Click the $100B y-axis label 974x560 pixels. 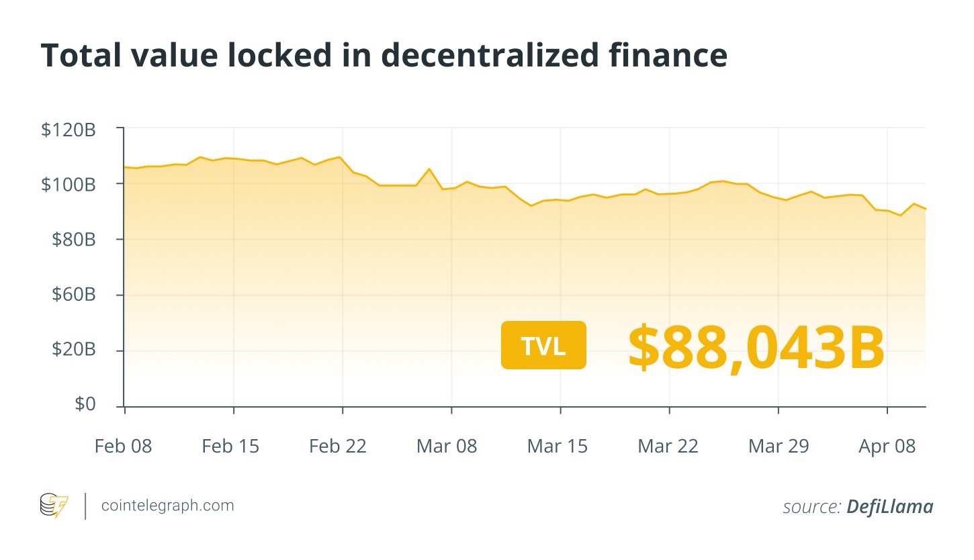click(x=68, y=184)
